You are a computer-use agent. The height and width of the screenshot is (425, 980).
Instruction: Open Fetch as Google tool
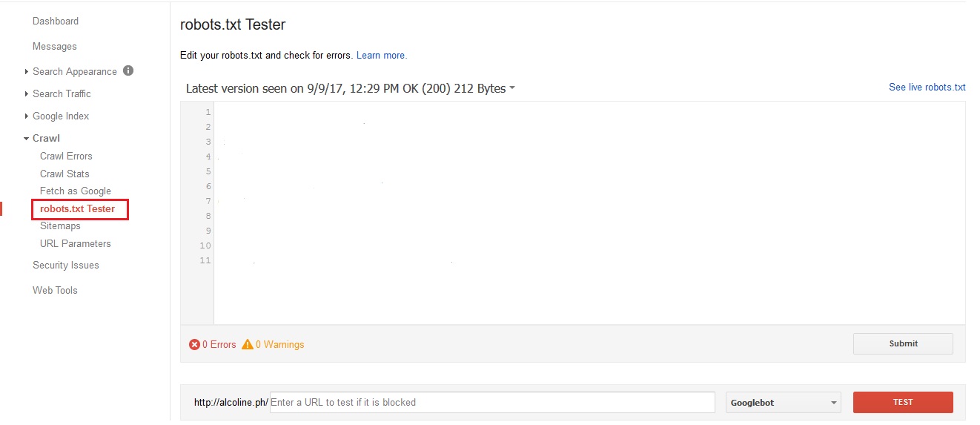click(x=76, y=191)
